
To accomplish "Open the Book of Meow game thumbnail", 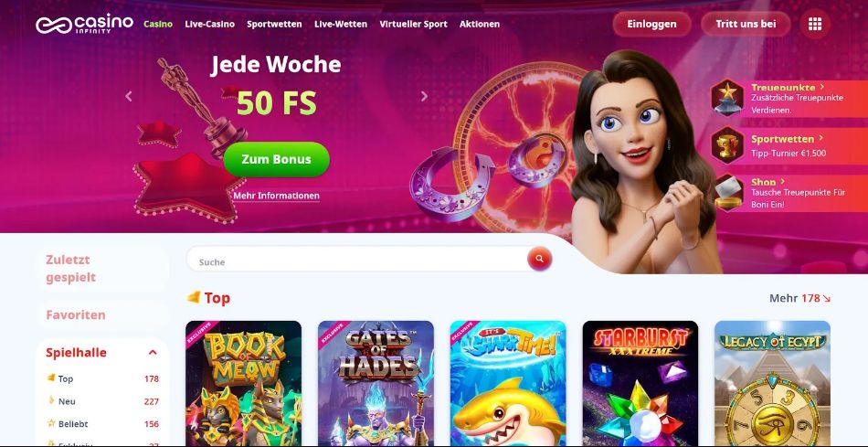I will [244, 383].
